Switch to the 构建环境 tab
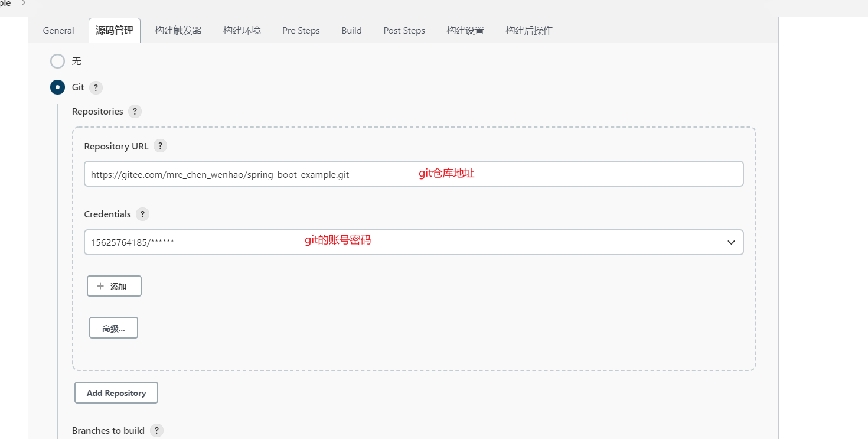 click(242, 30)
